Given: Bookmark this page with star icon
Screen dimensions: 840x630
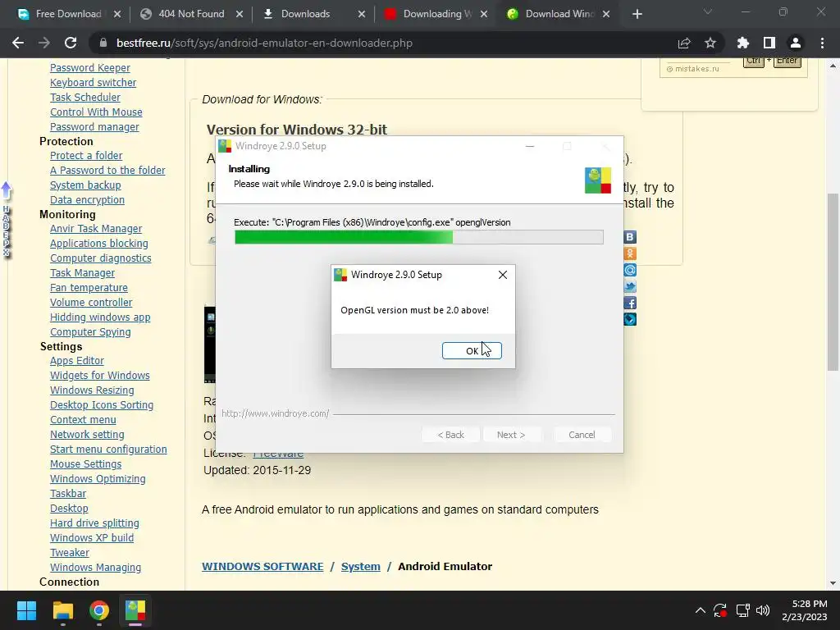Looking at the screenshot, I should tap(710, 43).
